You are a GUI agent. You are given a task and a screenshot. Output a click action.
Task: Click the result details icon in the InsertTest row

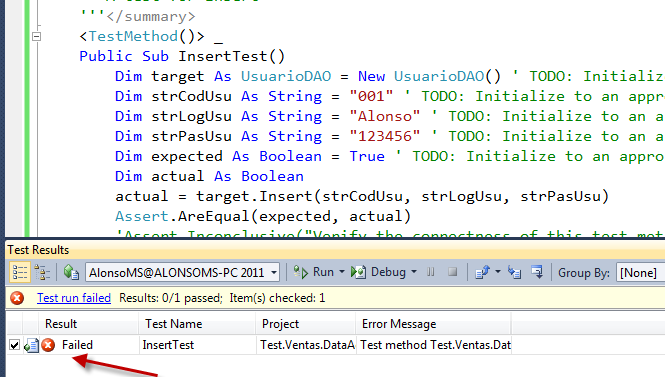(x=31, y=345)
